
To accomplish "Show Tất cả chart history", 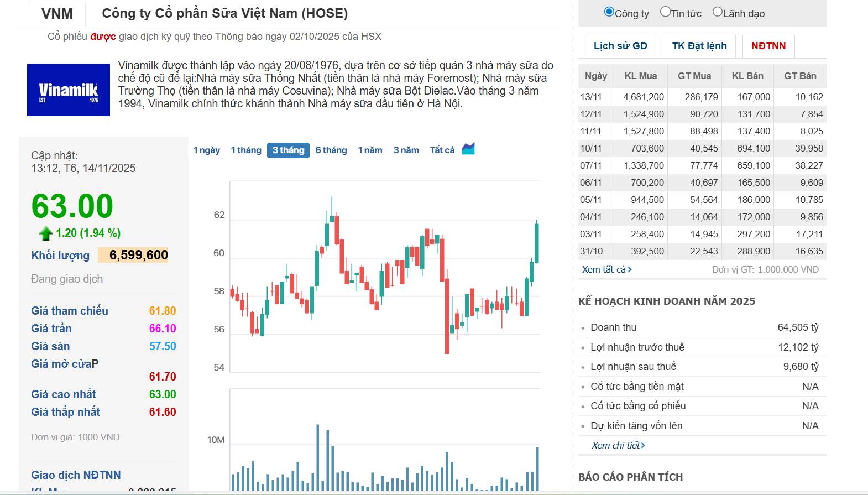I will click(442, 150).
